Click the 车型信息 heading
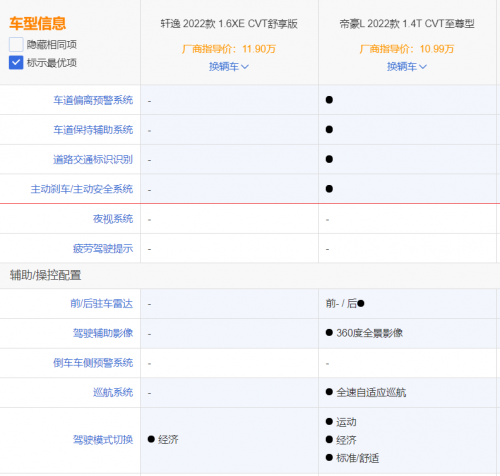 coord(38,23)
